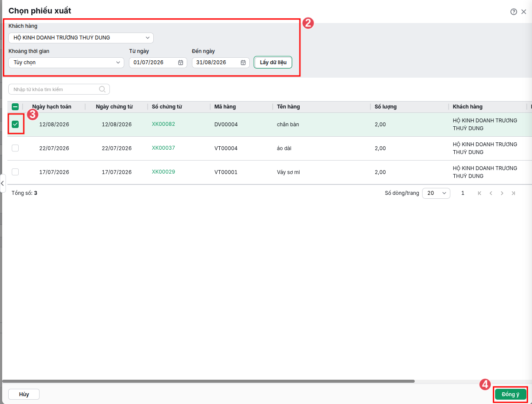Select the VT00001 item code cell
This screenshot has width=532, height=404.
click(226, 172)
